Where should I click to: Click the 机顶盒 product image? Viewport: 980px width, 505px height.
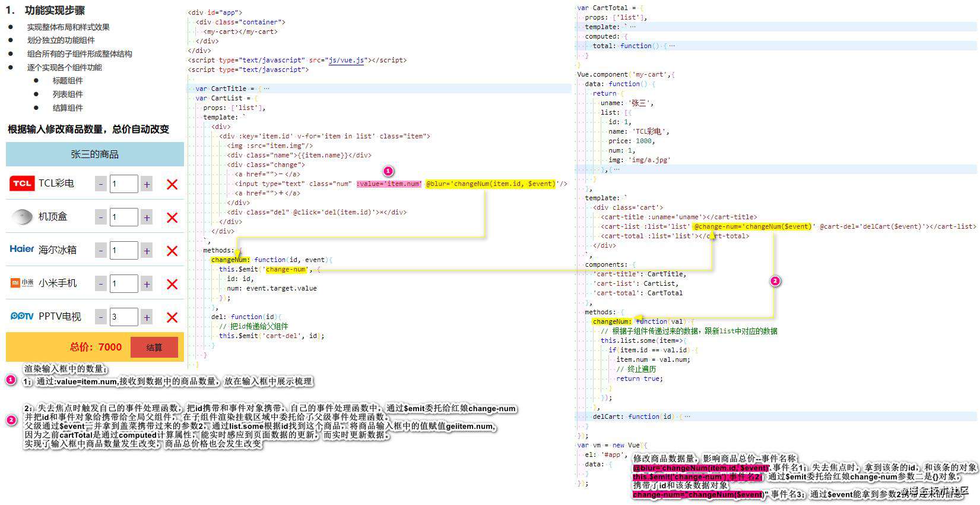pyautogui.click(x=22, y=217)
